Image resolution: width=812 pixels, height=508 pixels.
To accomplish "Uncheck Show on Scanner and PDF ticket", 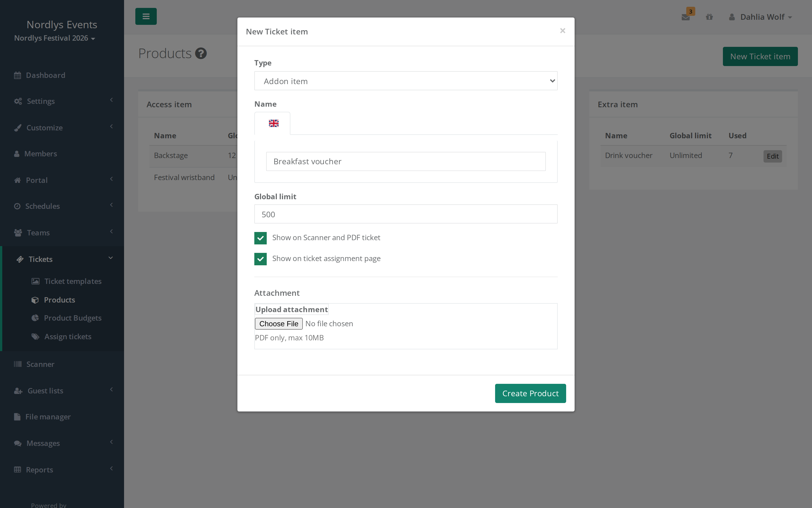I will click(x=261, y=238).
